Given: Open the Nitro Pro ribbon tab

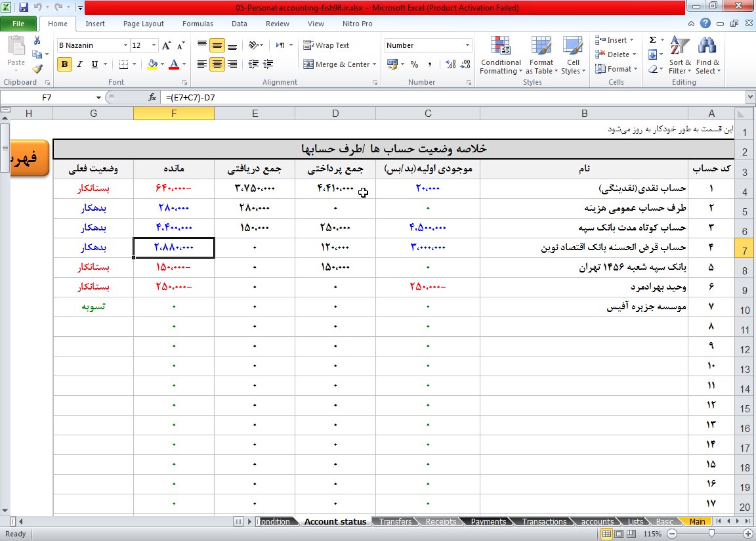Looking at the screenshot, I should tap(357, 24).
